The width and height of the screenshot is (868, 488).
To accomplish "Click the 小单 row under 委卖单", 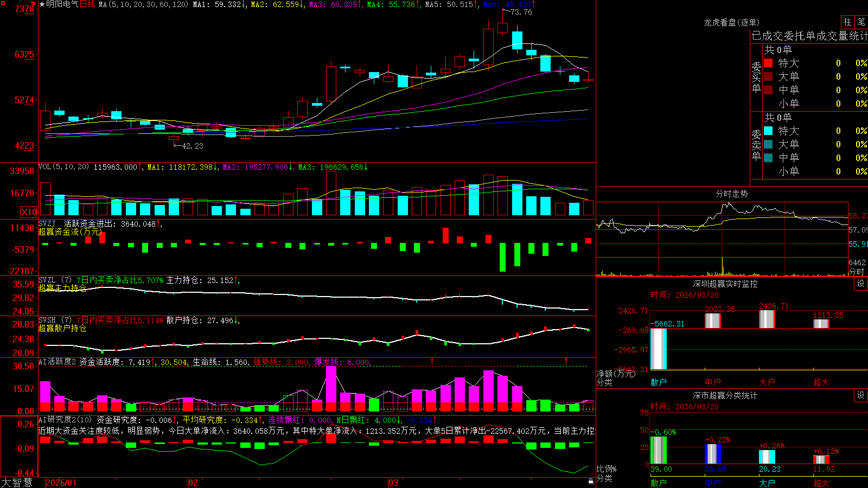I will (x=815, y=171).
